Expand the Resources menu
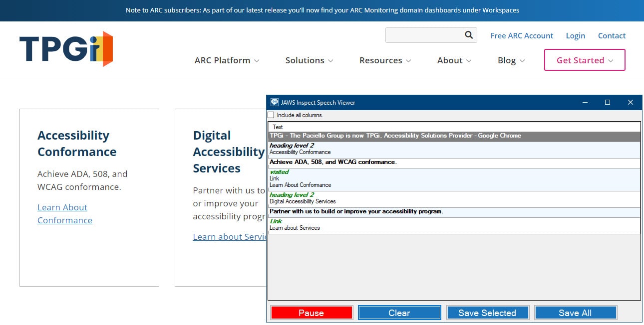The width and height of the screenshot is (644, 325). point(385,60)
